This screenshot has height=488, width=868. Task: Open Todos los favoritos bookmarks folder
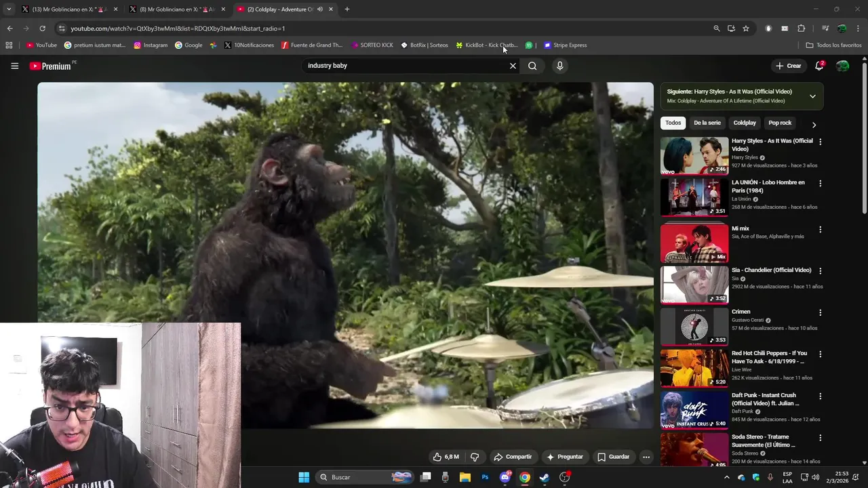pyautogui.click(x=833, y=45)
